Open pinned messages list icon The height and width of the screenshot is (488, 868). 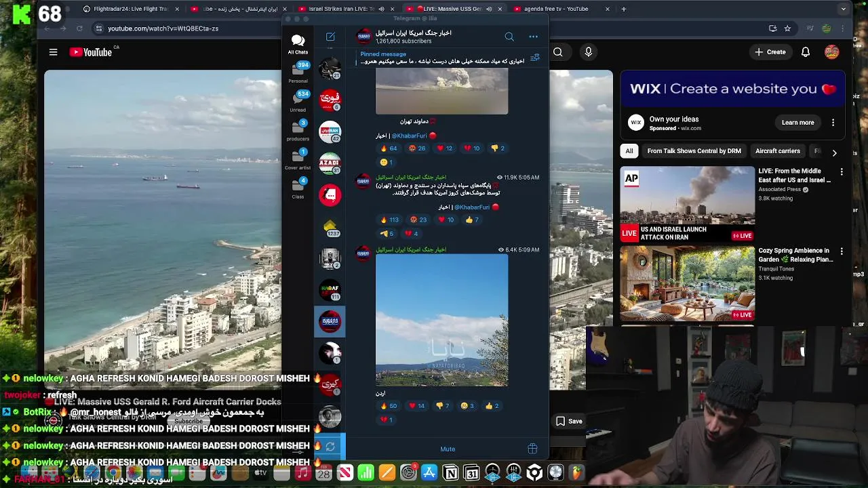pyautogui.click(x=534, y=58)
